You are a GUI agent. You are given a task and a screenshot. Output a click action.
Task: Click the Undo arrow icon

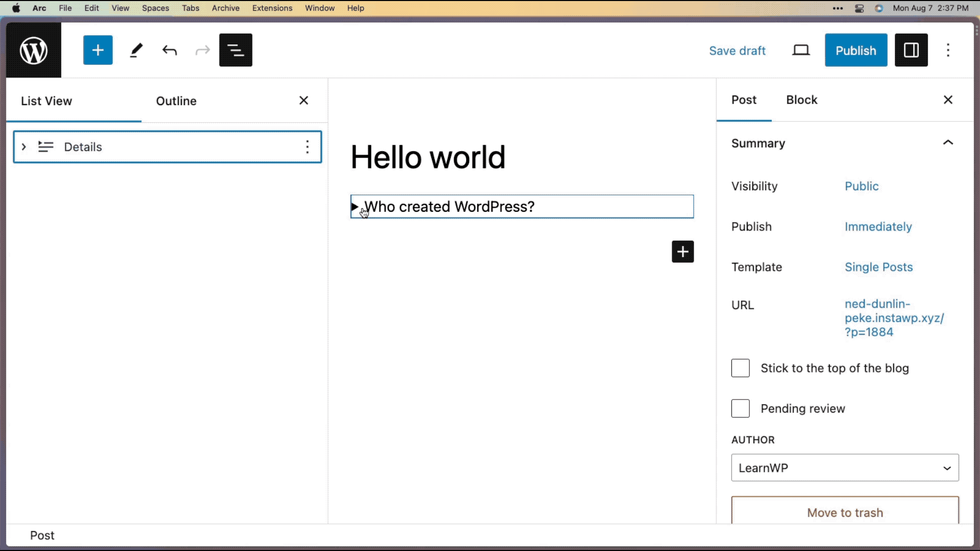(x=169, y=50)
